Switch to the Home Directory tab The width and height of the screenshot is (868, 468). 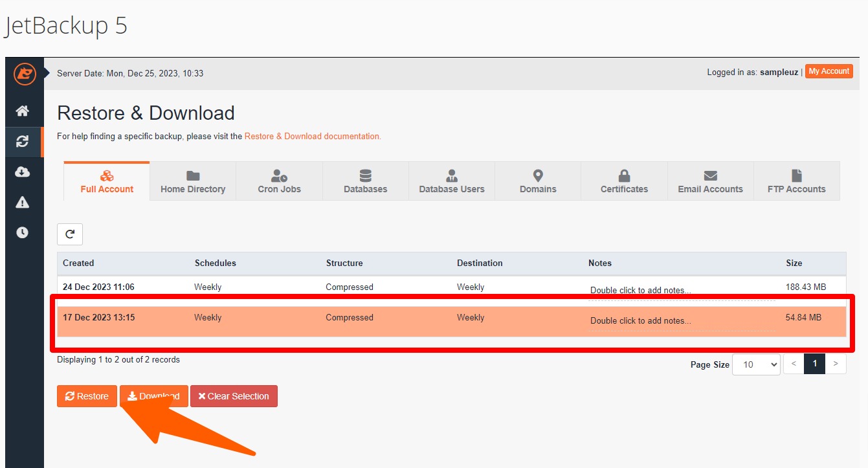pos(193,181)
